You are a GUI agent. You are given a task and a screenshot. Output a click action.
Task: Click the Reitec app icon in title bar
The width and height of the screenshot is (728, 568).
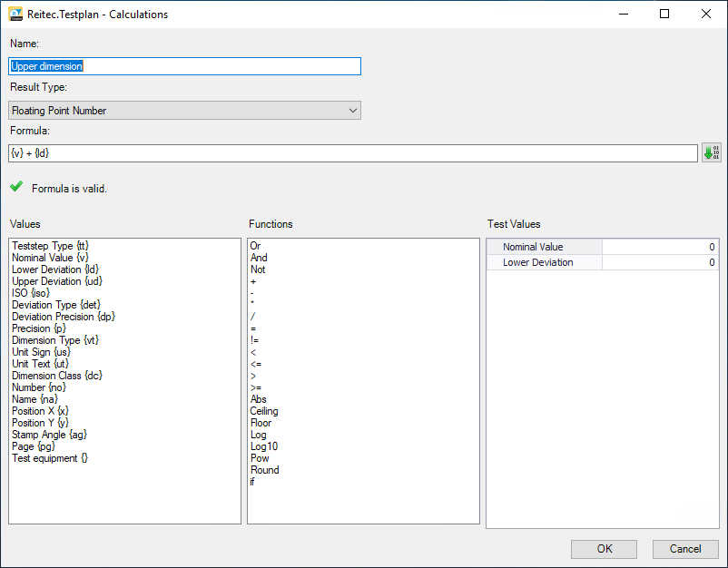click(15, 15)
